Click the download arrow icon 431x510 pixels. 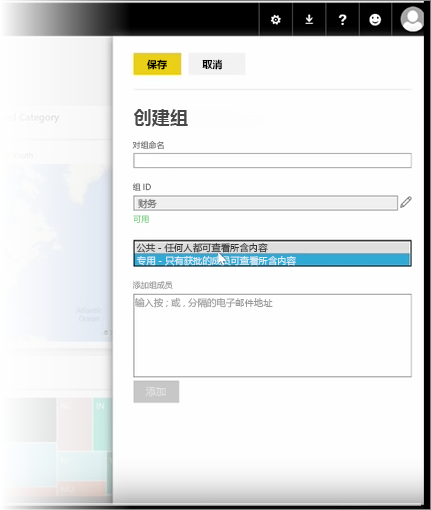pos(309,20)
